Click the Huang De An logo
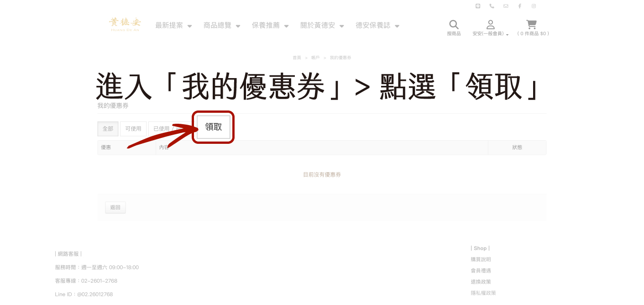 point(125,25)
